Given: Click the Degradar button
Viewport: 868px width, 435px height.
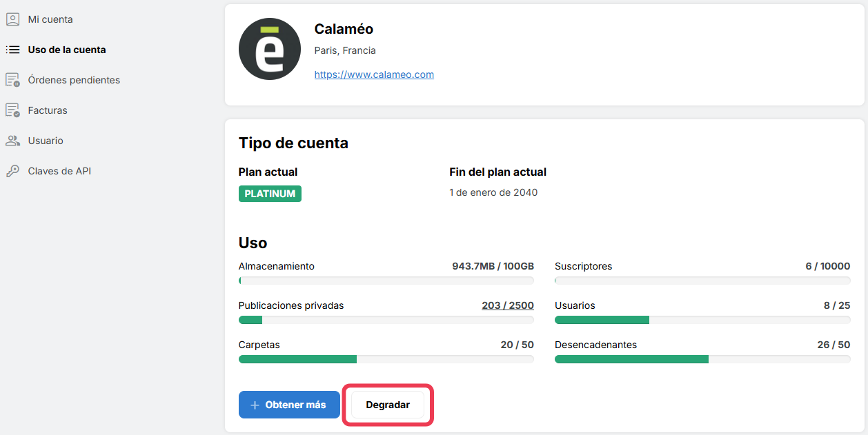Looking at the screenshot, I should click(388, 405).
